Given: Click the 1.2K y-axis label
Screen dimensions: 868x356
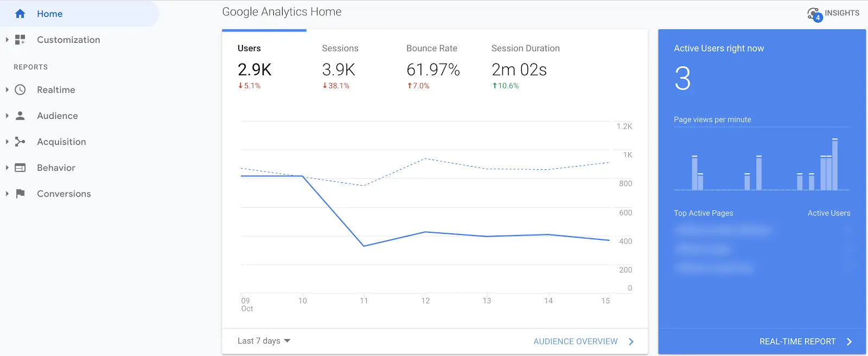Looking at the screenshot, I should [624, 126].
